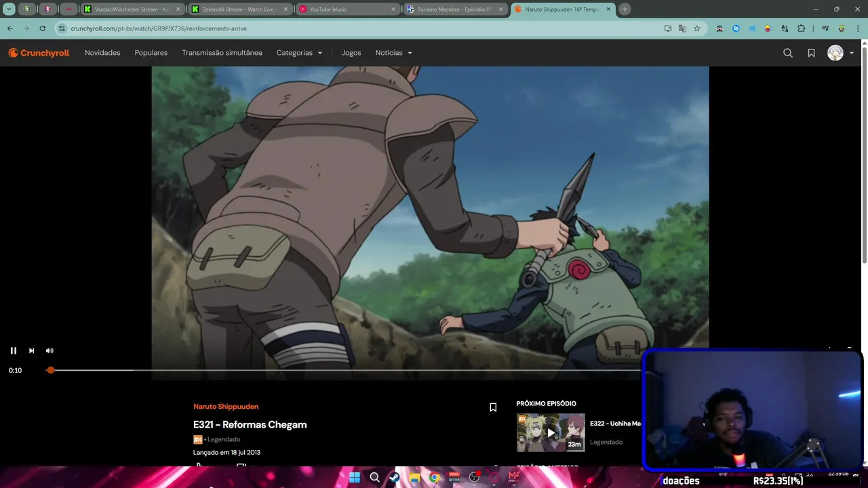
Task: Expand the Notícias dropdown
Action: (x=394, y=53)
